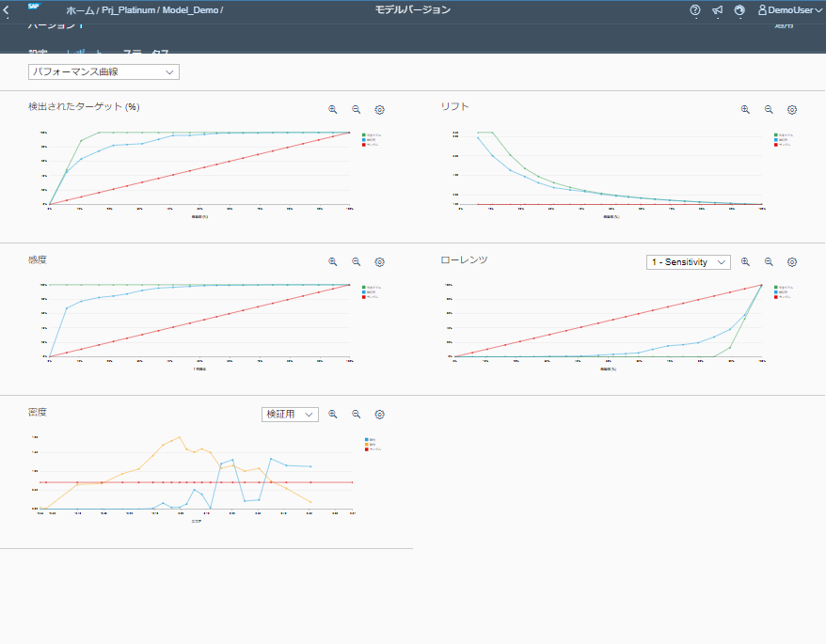Zoom in on the ローレンツ chart

coord(745,261)
